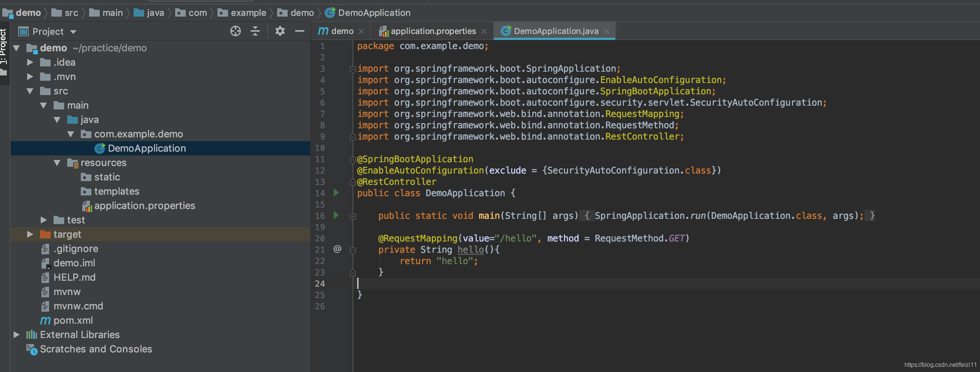This screenshot has width=980, height=372.
Task: Click SecurityAutoConfiguration.class in annotation line
Action: pos(629,171)
